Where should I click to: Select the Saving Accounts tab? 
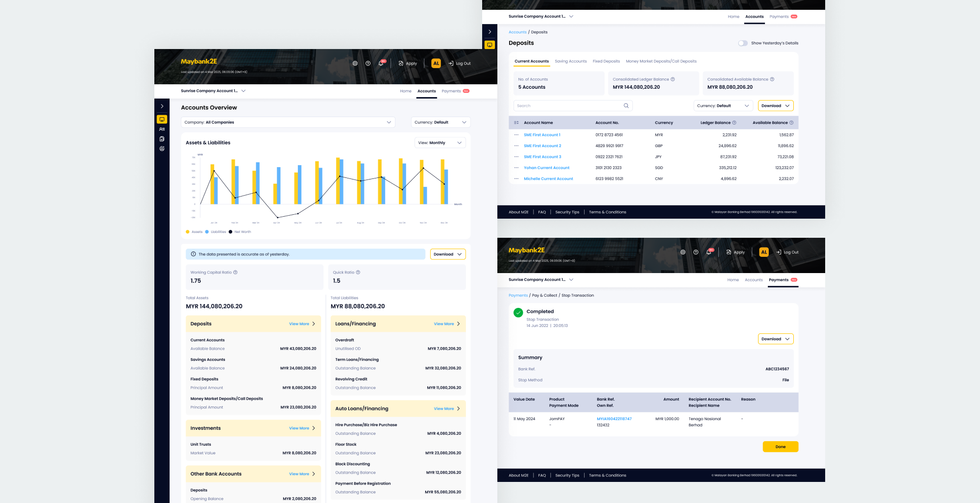click(x=571, y=61)
